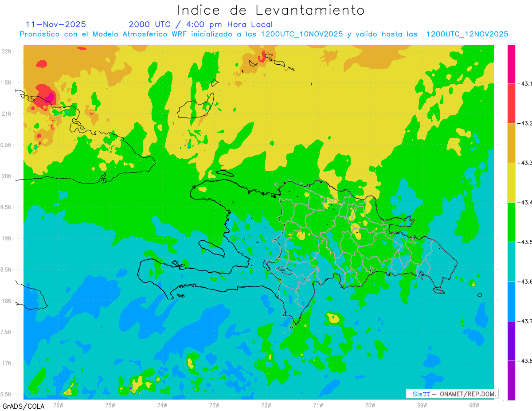Click the '18N' latitude label
Image resolution: width=532 pixels, height=411 pixels.
7,301
